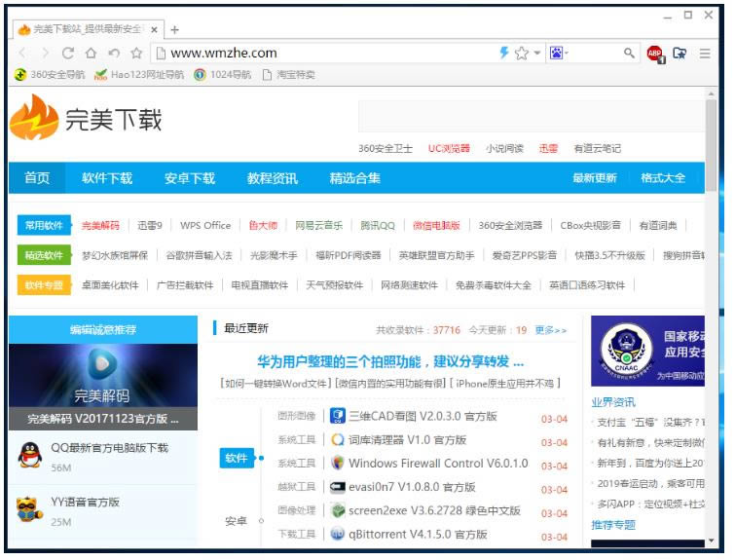Open 业界资讯 section heading
This screenshot has height=560, width=735.
[613, 402]
